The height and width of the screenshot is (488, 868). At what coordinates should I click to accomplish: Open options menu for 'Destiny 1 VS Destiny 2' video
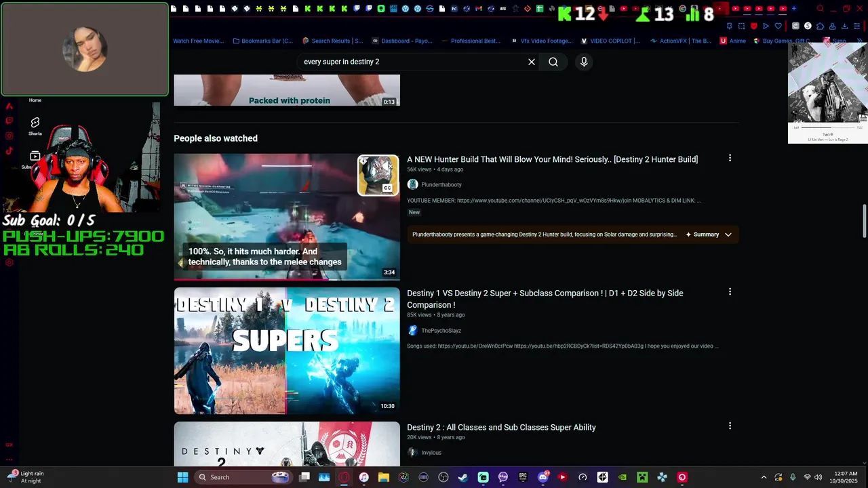730,292
